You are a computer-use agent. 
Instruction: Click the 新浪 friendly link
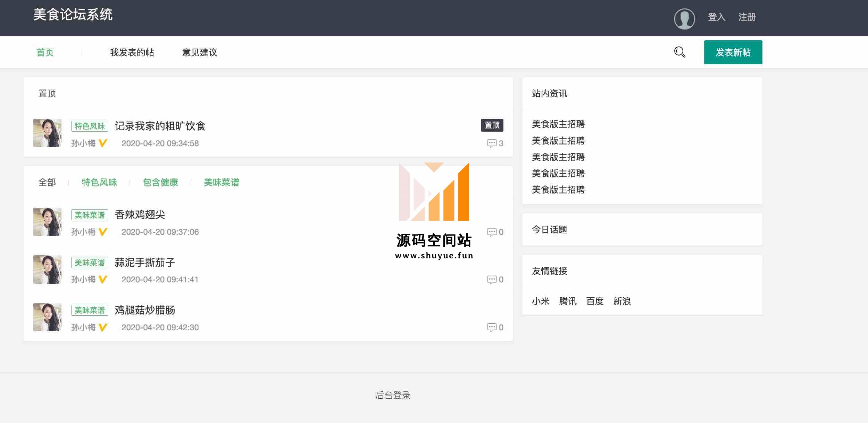[622, 301]
